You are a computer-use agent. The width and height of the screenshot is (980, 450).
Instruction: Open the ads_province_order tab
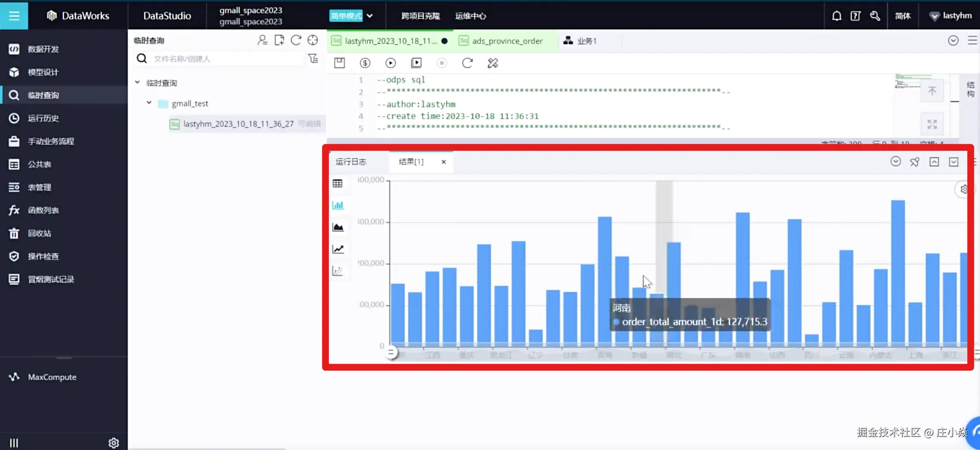coord(507,41)
